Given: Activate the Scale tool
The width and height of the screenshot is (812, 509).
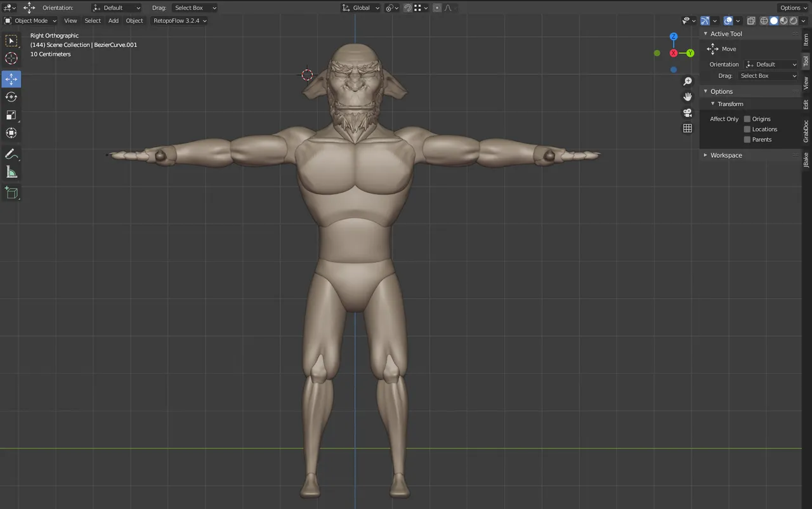Looking at the screenshot, I should (x=11, y=115).
